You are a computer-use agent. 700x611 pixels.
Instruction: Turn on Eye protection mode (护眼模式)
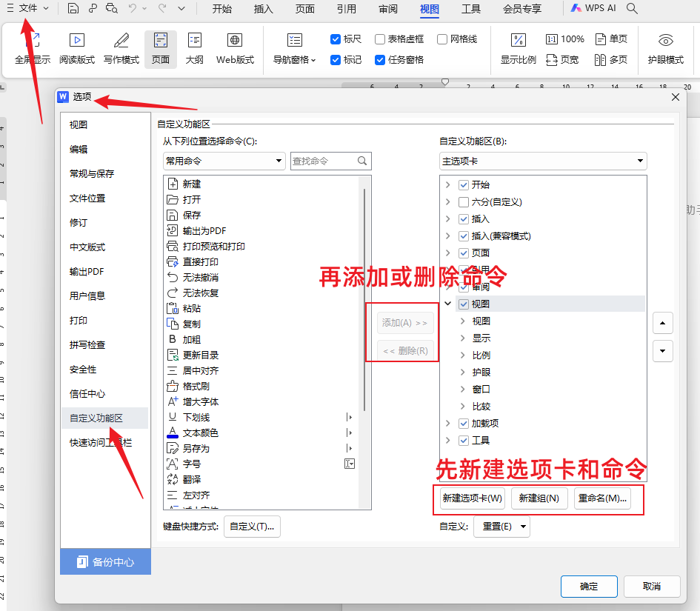[x=666, y=49]
